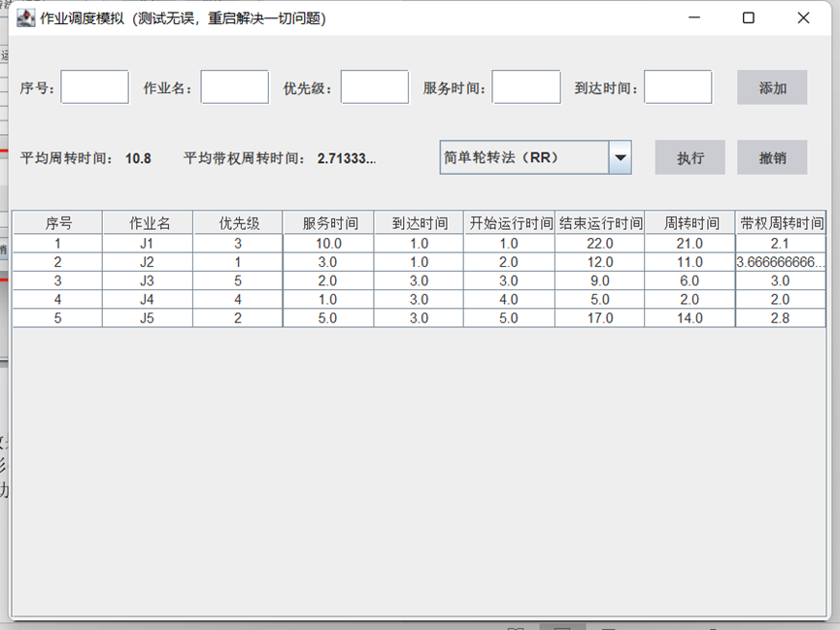This screenshot has width=840, height=630.
Task: Click the 带权周转时间 column header
Action: coord(782,222)
